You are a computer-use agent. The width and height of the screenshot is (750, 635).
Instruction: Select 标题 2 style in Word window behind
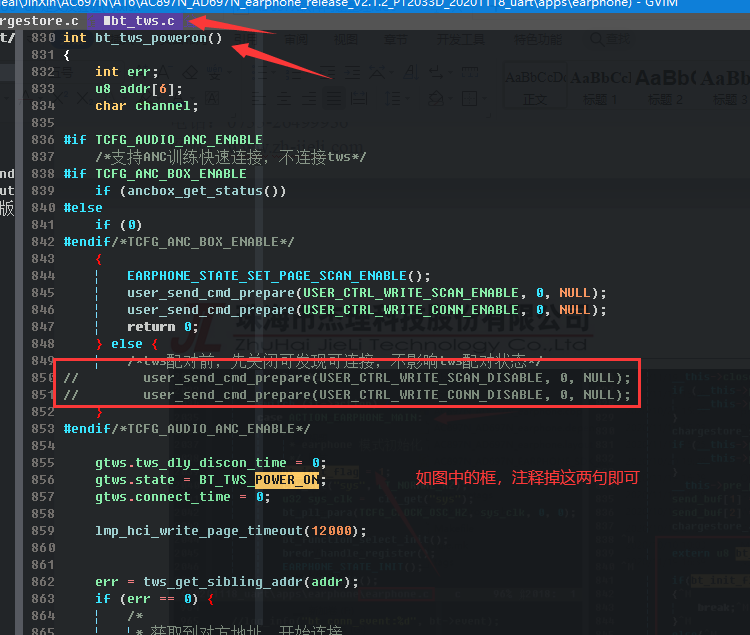click(x=665, y=88)
